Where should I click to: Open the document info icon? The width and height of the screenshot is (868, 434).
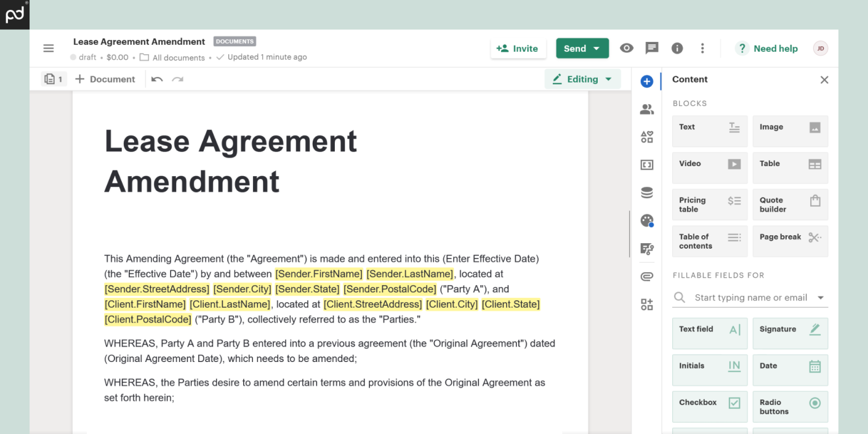tap(677, 48)
